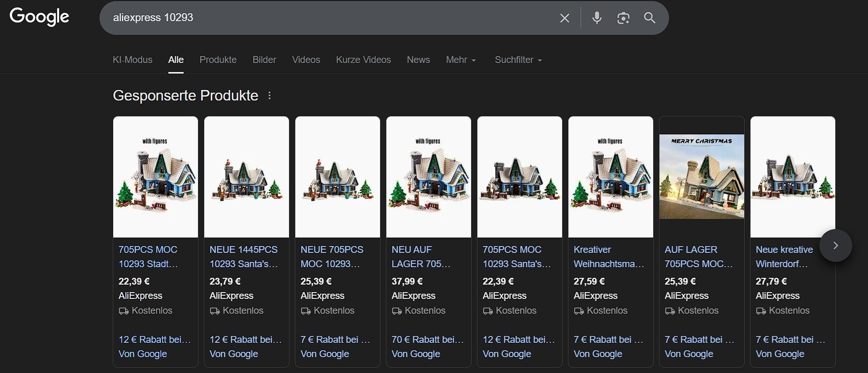Click into the search input field
868x373 pixels.
point(328,18)
